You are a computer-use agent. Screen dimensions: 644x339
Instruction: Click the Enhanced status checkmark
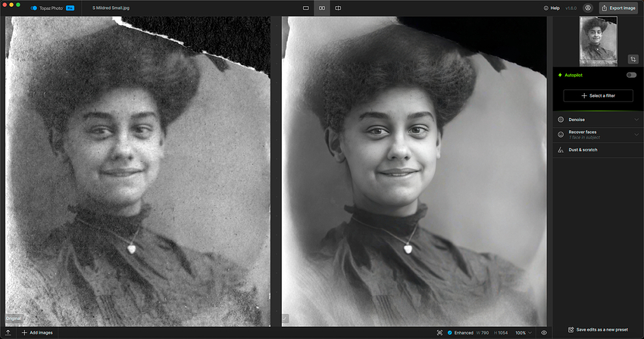point(450,333)
